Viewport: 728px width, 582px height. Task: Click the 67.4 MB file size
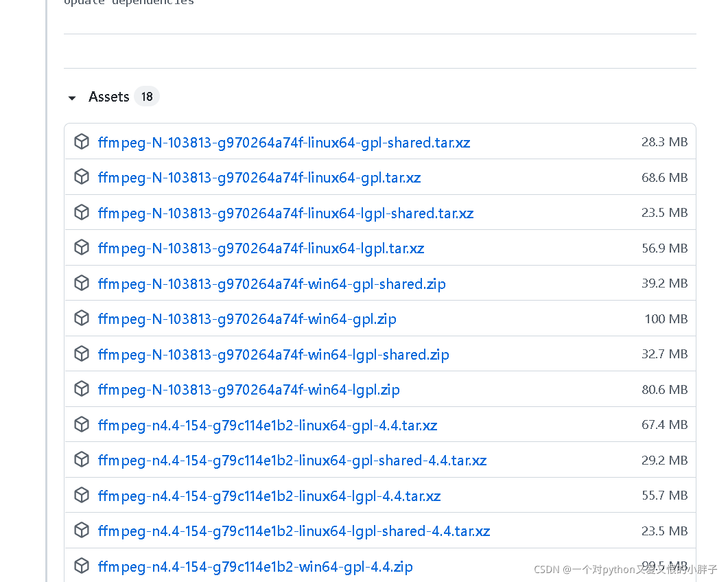click(x=664, y=425)
